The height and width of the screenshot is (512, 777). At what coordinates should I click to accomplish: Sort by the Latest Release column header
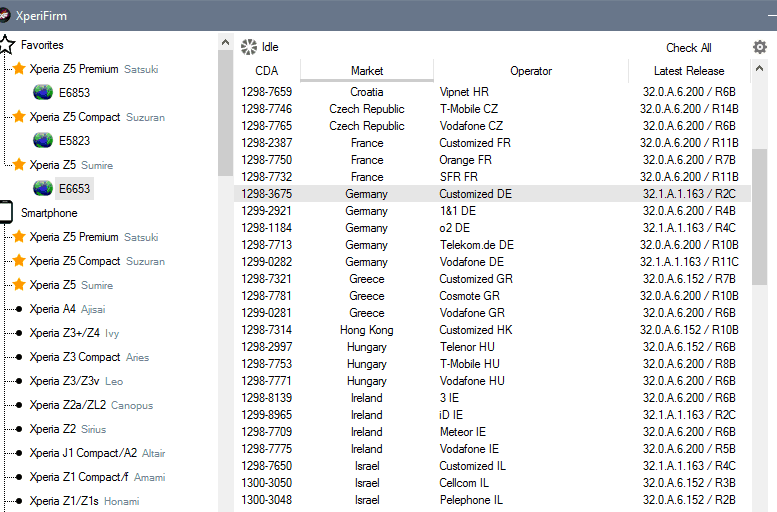click(689, 71)
